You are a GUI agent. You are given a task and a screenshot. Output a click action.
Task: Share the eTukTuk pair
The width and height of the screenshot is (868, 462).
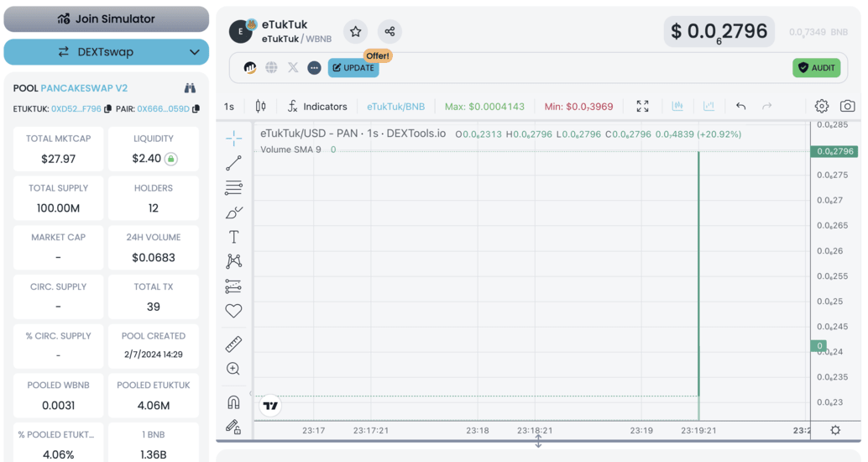390,32
